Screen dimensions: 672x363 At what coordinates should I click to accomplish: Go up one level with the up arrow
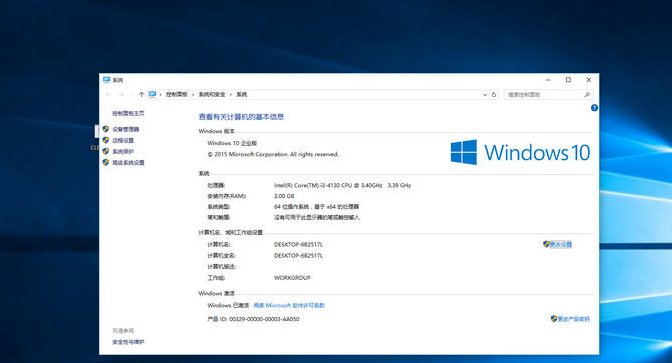point(141,94)
